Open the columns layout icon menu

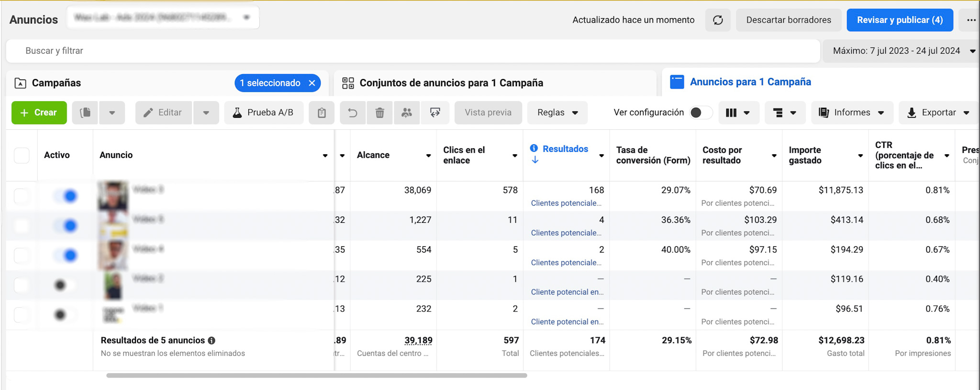(737, 113)
